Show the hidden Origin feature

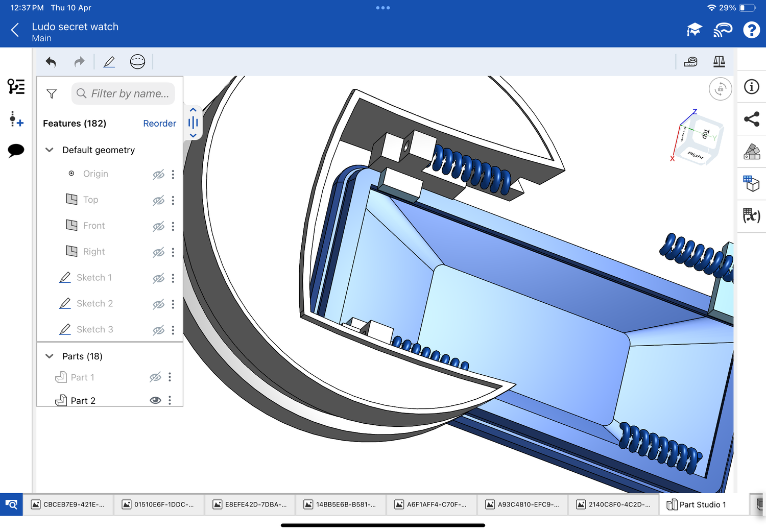(158, 175)
